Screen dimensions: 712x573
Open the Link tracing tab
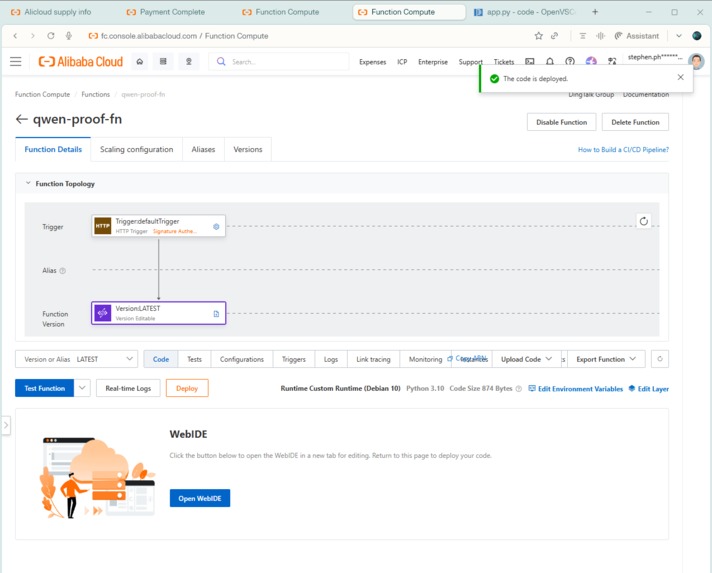coord(373,359)
